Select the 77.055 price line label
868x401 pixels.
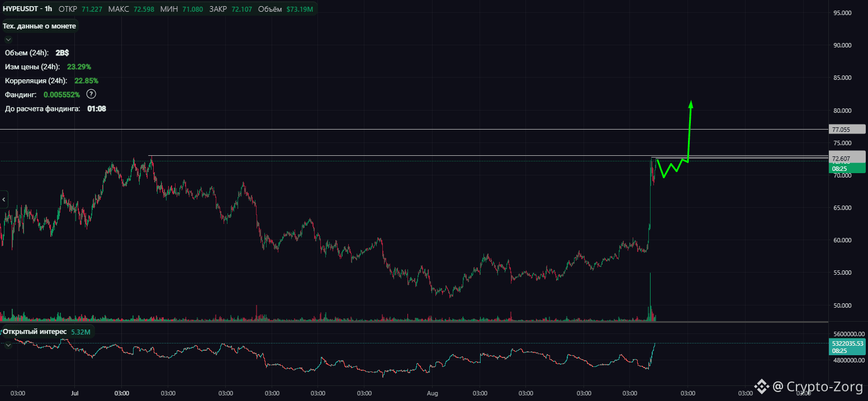click(x=847, y=130)
